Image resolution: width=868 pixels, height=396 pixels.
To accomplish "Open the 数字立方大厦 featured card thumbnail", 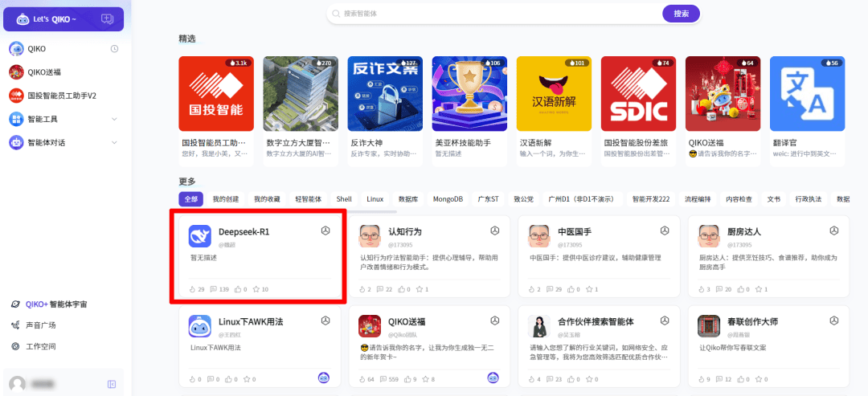I will 301,93.
